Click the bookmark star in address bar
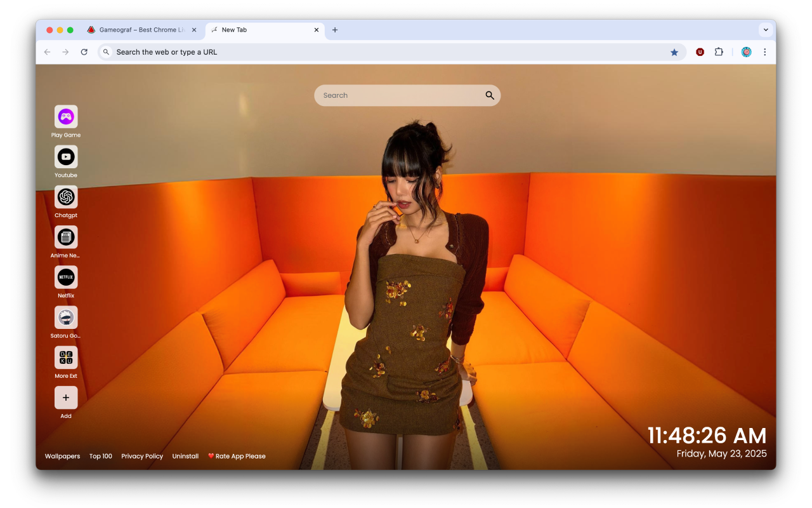Screen dimensions: 812x508 coord(674,52)
